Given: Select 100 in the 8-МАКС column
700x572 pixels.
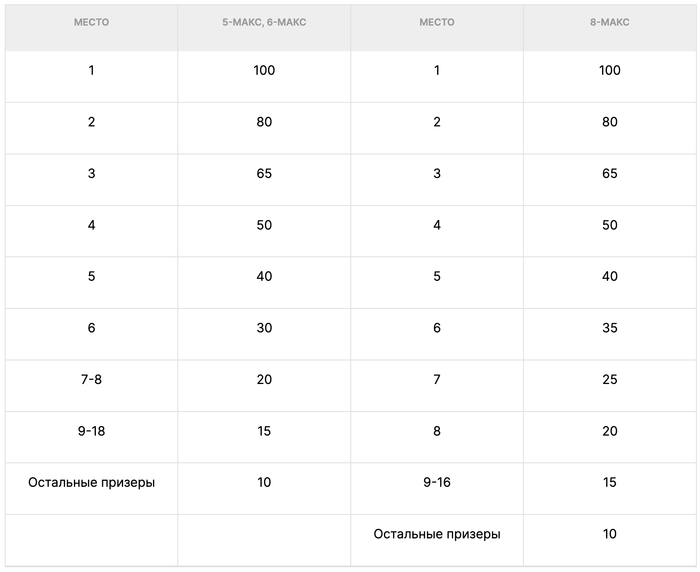Looking at the screenshot, I should [x=609, y=70].
